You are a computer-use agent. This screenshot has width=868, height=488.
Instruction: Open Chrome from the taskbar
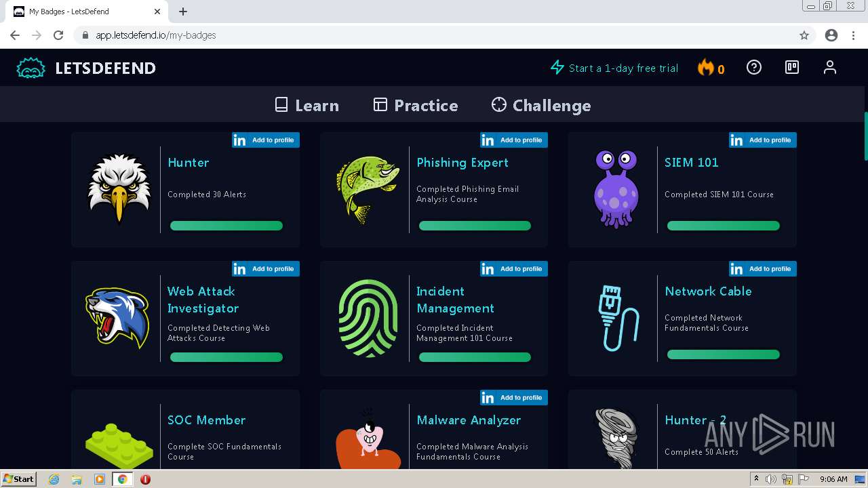[123, 479]
